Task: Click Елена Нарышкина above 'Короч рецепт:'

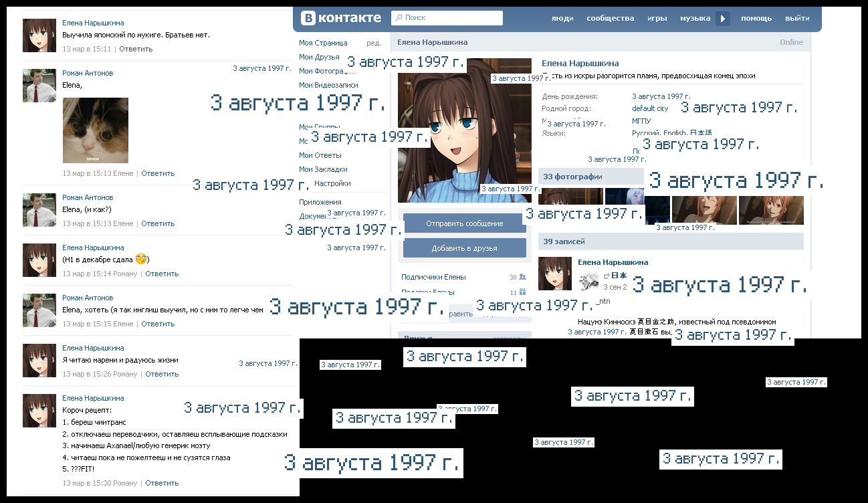Action: 93,398
